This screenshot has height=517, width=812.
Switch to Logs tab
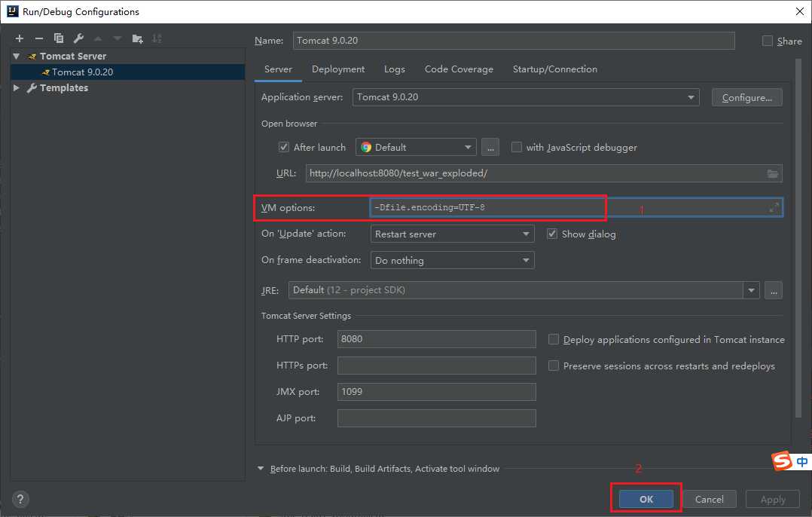395,69
